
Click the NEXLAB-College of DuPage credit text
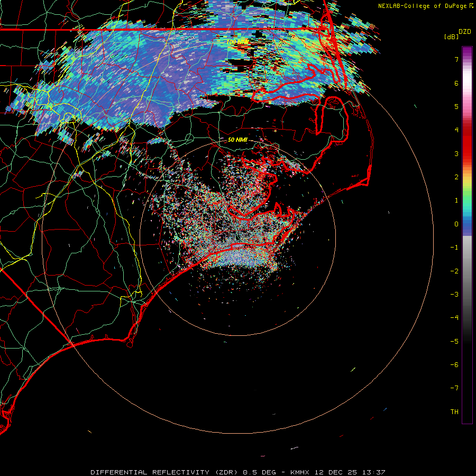pos(422,6)
